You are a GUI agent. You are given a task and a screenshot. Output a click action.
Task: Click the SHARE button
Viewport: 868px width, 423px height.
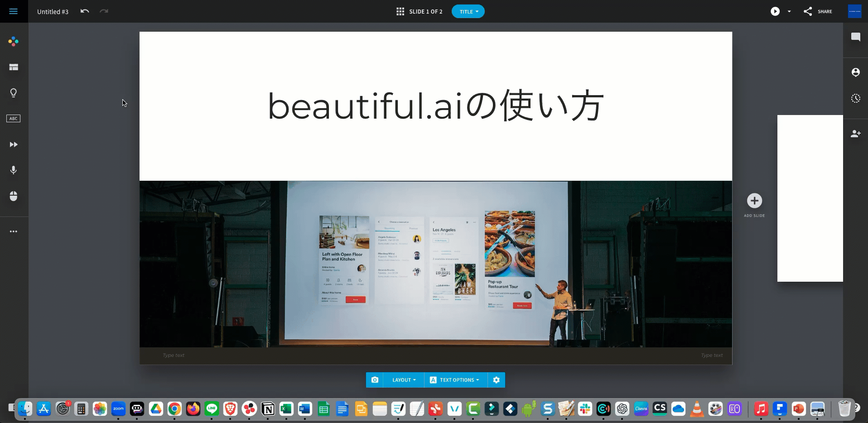(x=818, y=11)
